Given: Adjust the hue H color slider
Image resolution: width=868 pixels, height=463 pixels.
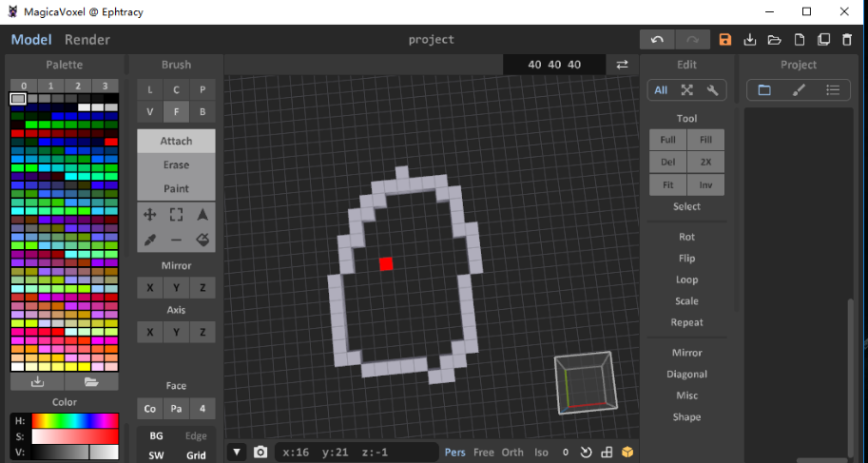Looking at the screenshot, I should point(74,420).
